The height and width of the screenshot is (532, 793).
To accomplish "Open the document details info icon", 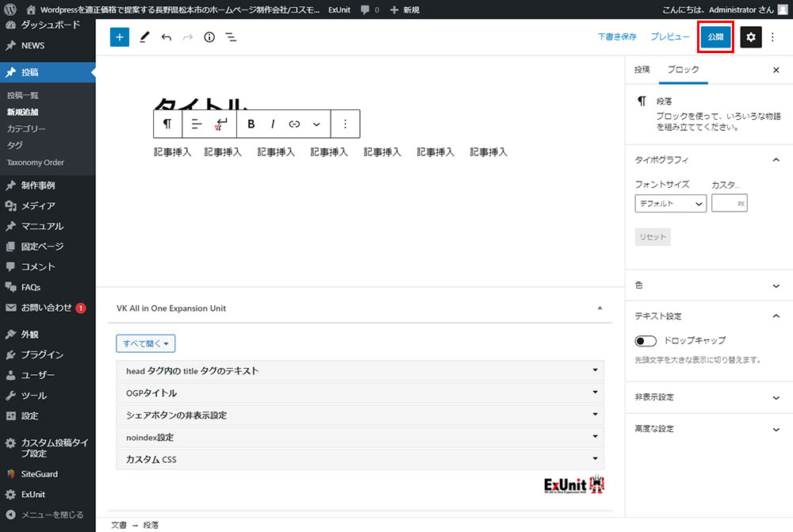I will click(x=209, y=37).
